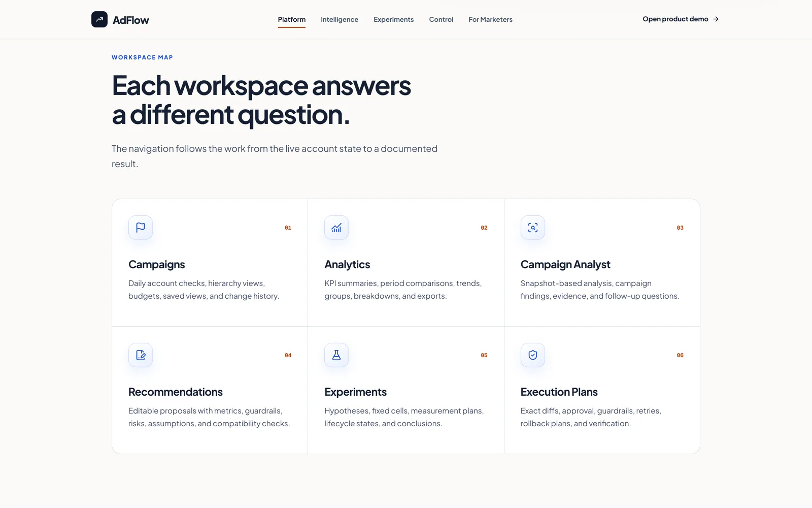Viewport: 812px width, 508px height.
Task: Select the Recommendations card title
Action: pyautogui.click(x=176, y=392)
